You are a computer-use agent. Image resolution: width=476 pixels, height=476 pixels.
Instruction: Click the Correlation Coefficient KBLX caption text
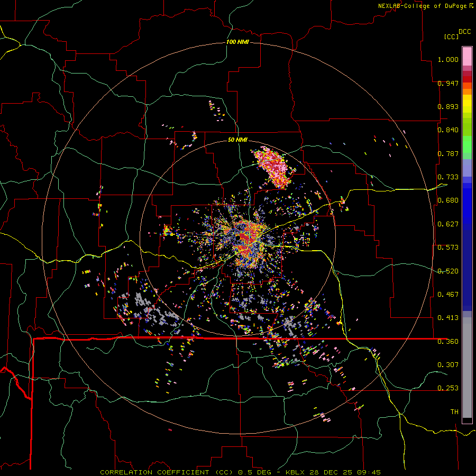(240, 472)
